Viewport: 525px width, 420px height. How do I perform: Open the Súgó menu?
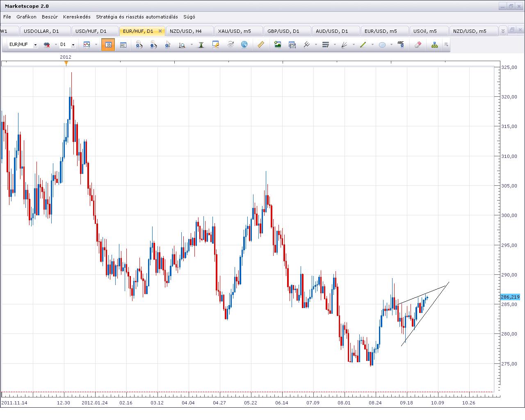189,17
